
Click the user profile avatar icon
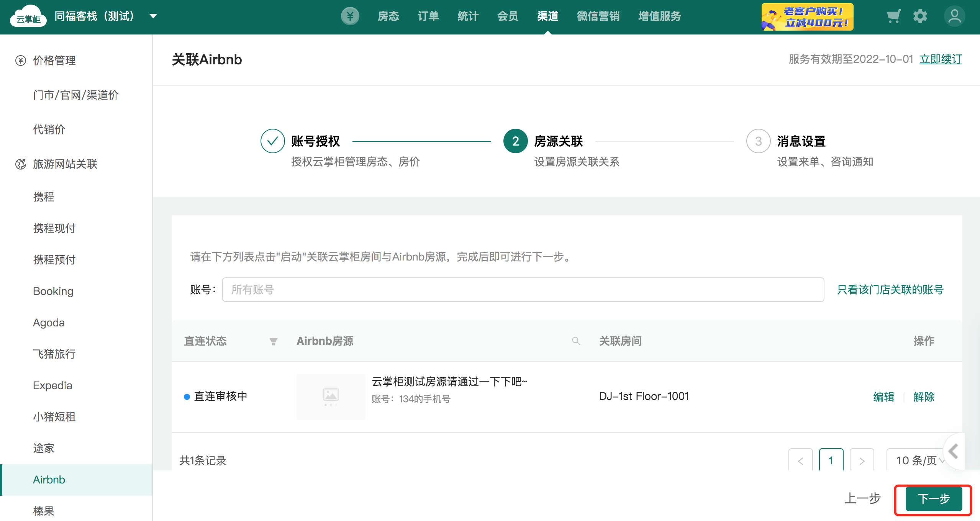(x=954, y=16)
